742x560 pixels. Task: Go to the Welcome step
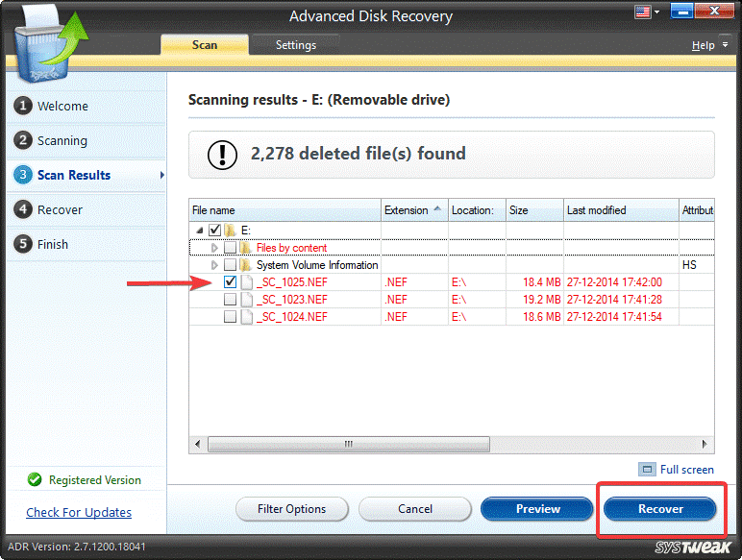87,106
